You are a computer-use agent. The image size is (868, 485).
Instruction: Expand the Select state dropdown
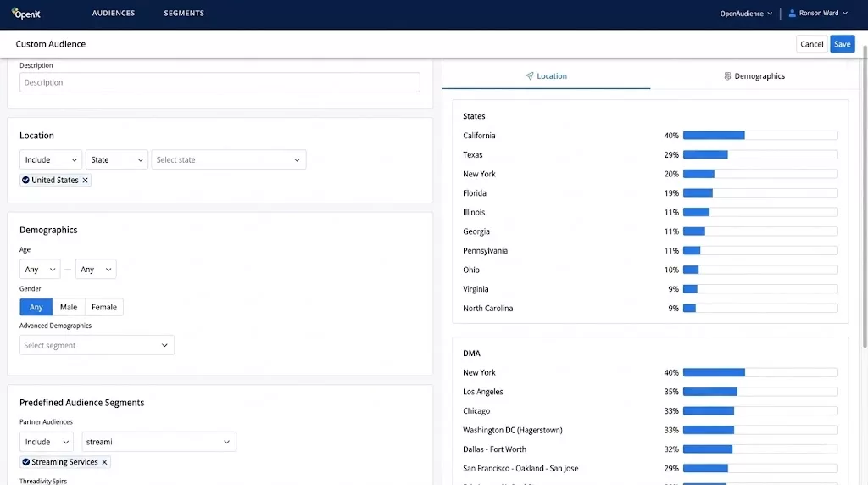tap(228, 159)
